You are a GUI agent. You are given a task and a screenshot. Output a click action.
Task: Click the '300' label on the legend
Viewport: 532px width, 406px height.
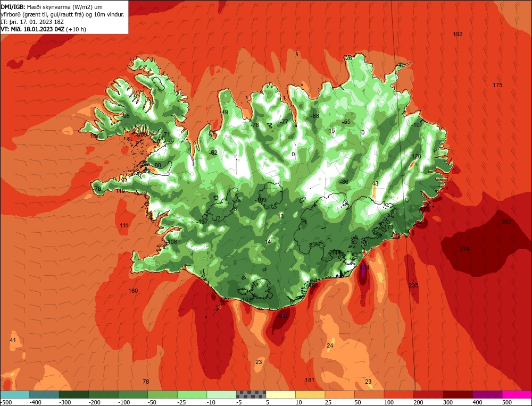pos(447,402)
